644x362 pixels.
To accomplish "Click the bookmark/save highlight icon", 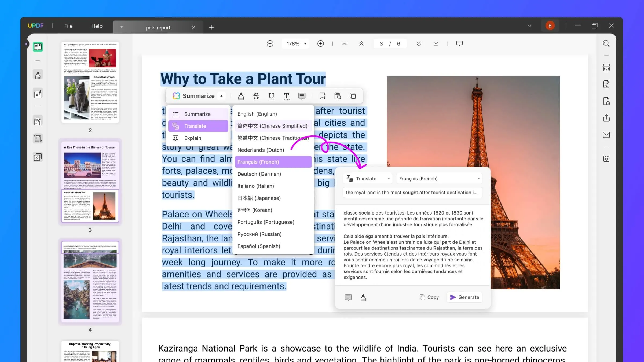I will point(323,96).
